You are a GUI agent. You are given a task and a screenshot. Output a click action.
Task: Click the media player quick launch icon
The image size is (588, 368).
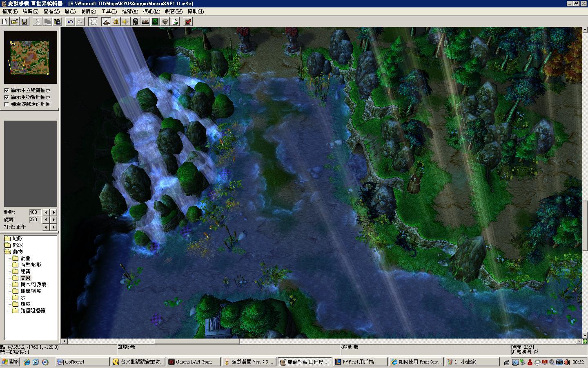(45, 362)
